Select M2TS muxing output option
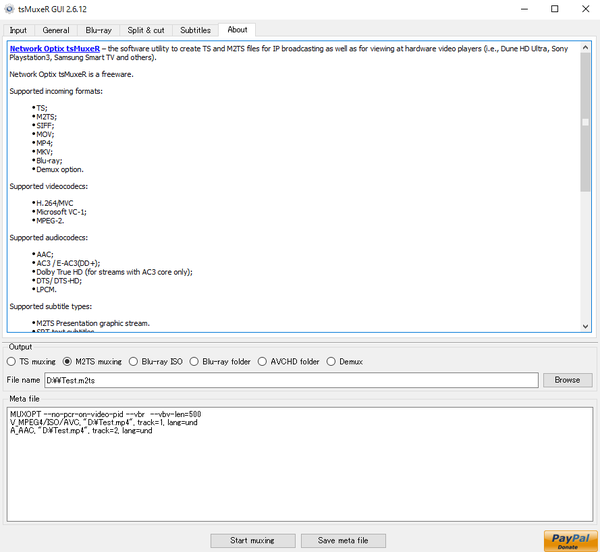600x552 pixels. pos(92,361)
